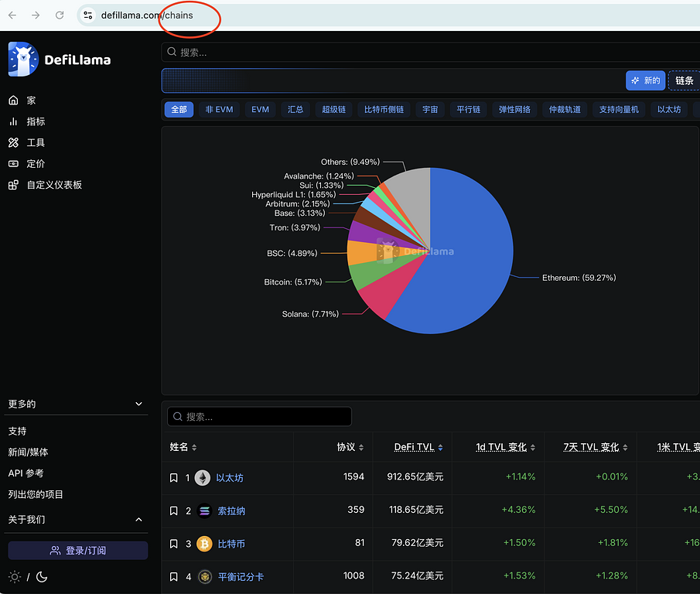The width and height of the screenshot is (700, 594).
Task: Click the Ethereum 以太坊 coin icon
Action: point(203,478)
